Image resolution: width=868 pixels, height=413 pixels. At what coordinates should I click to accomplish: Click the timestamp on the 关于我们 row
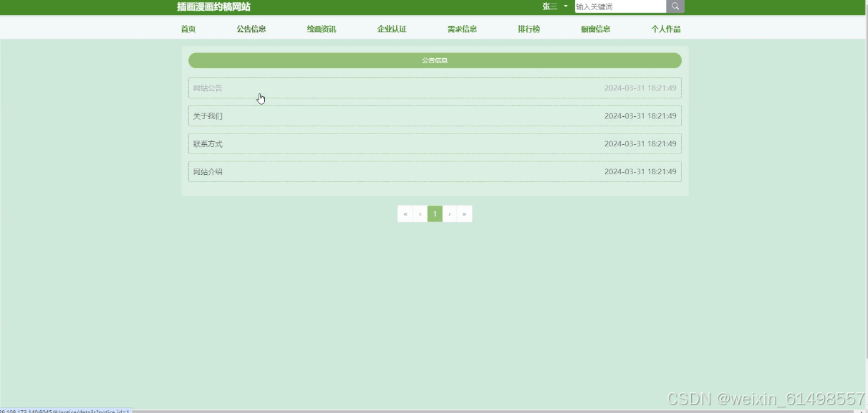(640, 116)
